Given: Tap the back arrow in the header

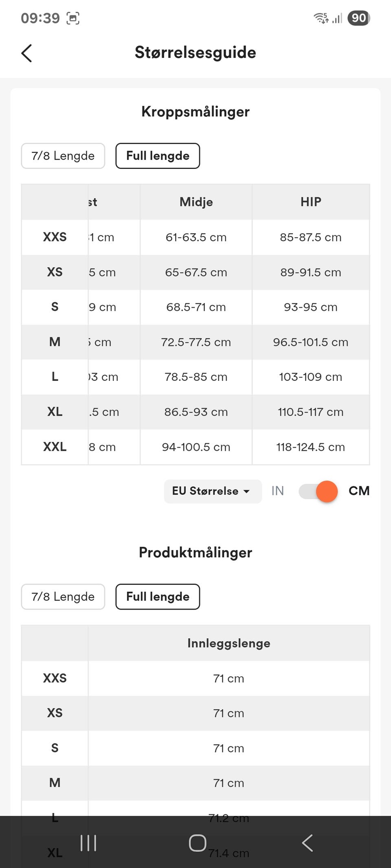Looking at the screenshot, I should pos(26,53).
